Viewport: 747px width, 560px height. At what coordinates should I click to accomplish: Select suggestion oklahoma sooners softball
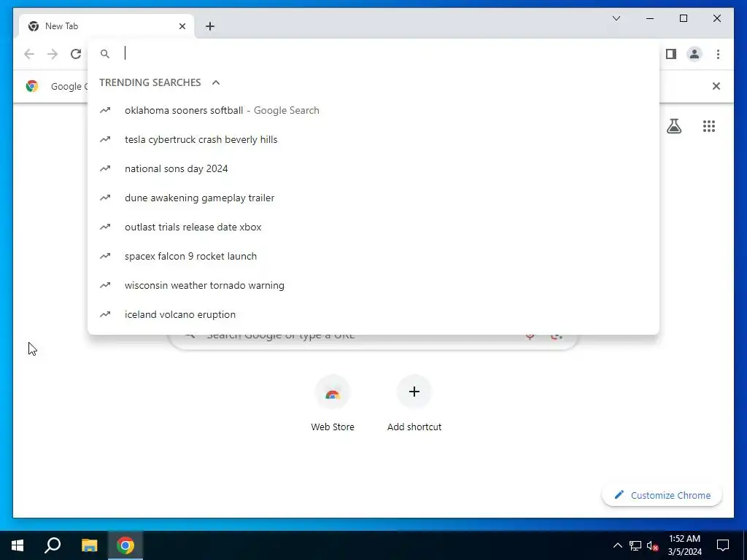pyautogui.click(x=373, y=111)
